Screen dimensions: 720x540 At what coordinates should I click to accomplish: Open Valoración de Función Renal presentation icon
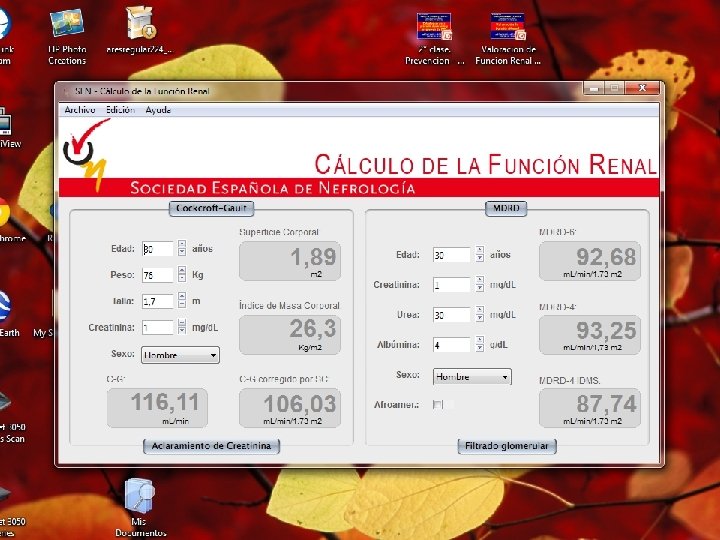pyautogui.click(x=508, y=39)
